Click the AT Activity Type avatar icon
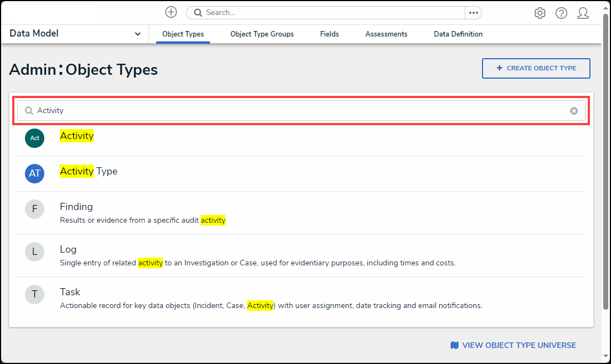 (x=34, y=173)
